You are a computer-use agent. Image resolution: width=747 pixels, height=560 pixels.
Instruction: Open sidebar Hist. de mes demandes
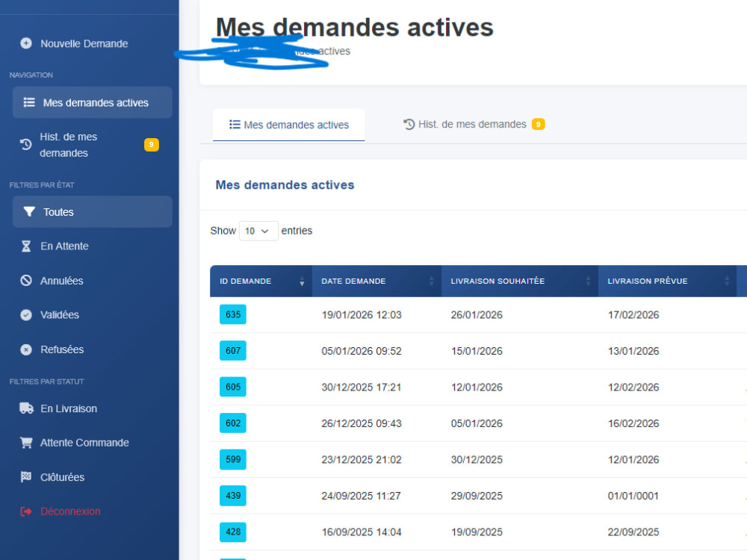coord(68,145)
